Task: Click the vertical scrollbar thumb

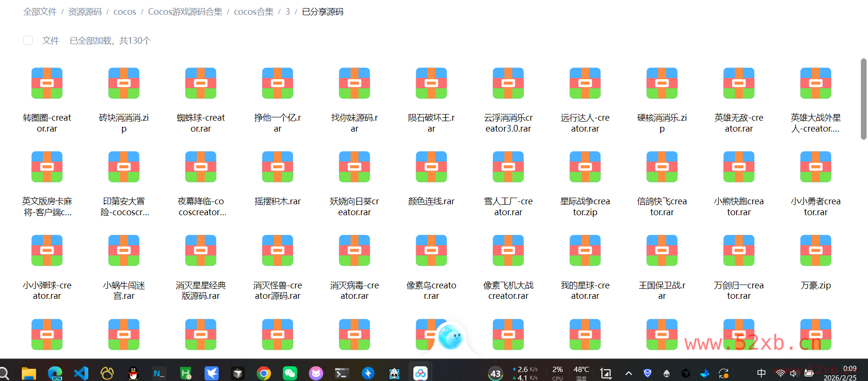Action: pyautogui.click(x=864, y=99)
